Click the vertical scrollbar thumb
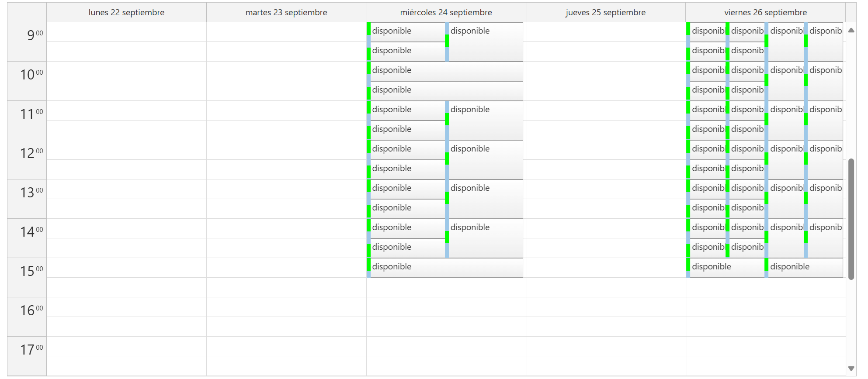This screenshot has width=868, height=379. (x=851, y=218)
